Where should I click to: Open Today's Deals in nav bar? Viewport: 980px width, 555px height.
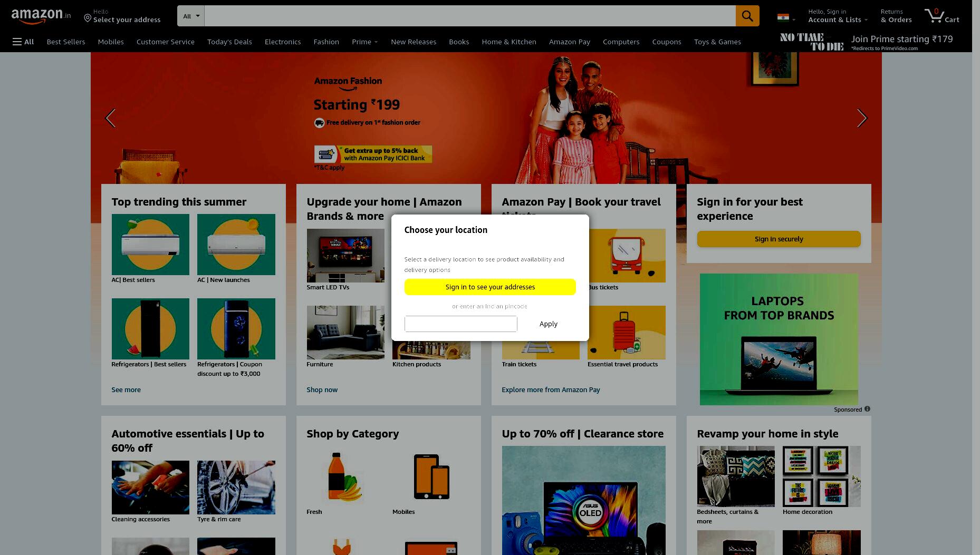pos(229,42)
